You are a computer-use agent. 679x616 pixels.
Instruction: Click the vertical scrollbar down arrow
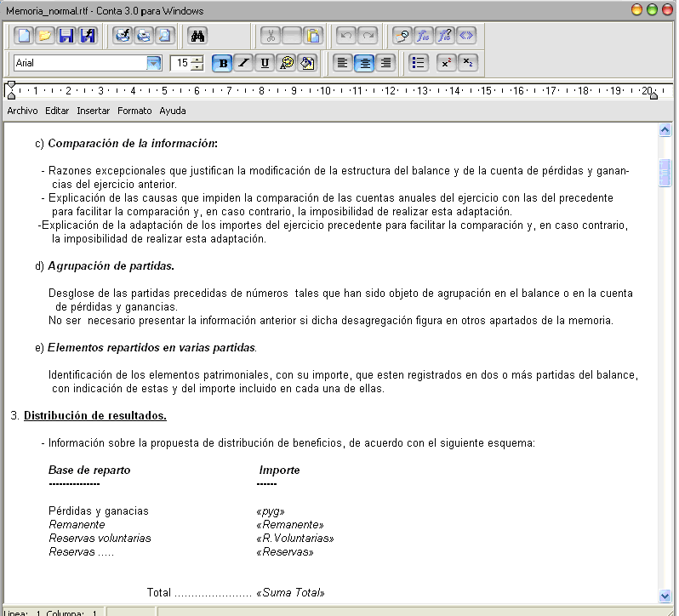click(665, 596)
